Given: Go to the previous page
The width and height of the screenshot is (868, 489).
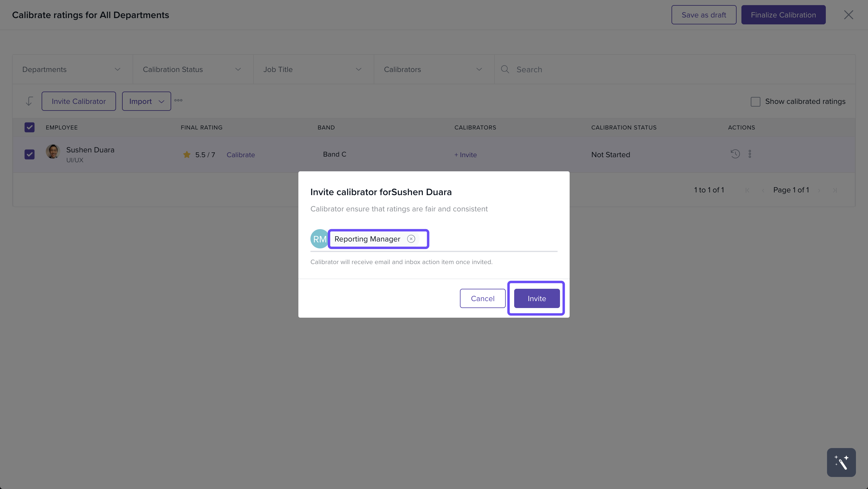Looking at the screenshot, I should click(x=763, y=190).
